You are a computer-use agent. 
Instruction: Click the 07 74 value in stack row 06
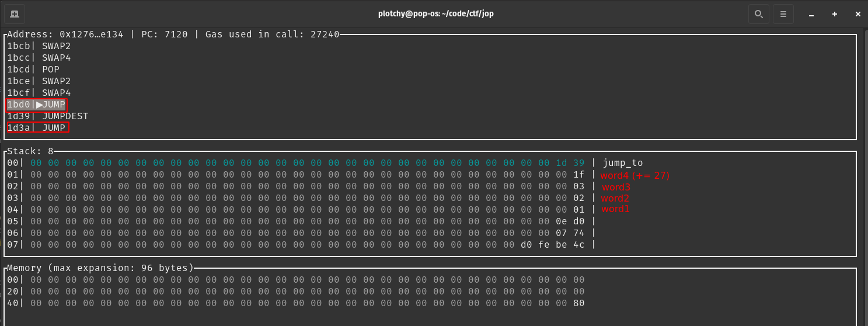point(570,233)
